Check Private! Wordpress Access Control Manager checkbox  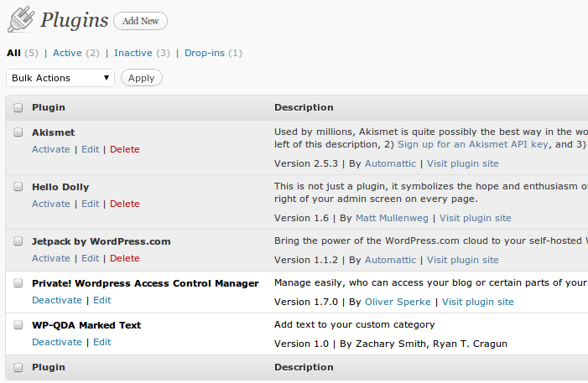[18, 283]
